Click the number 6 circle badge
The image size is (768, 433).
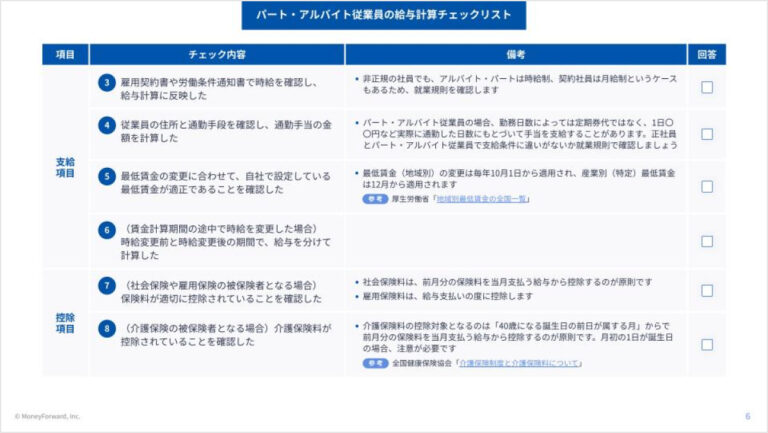pyautogui.click(x=107, y=230)
